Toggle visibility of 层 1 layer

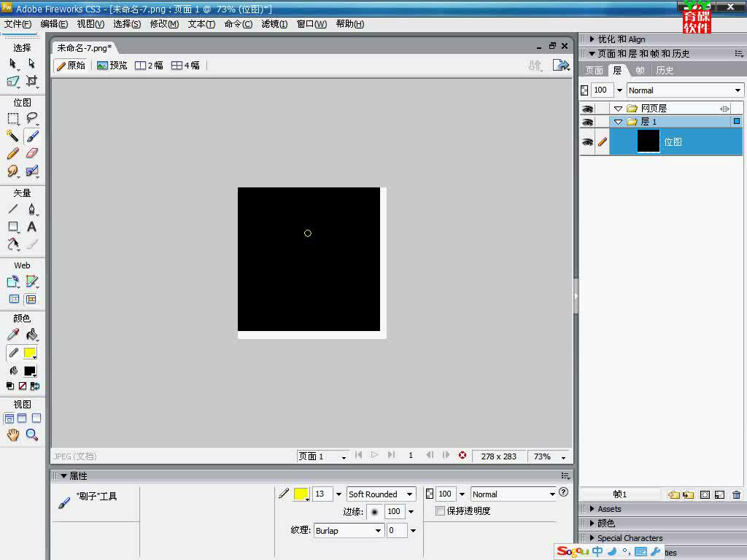[587, 122]
